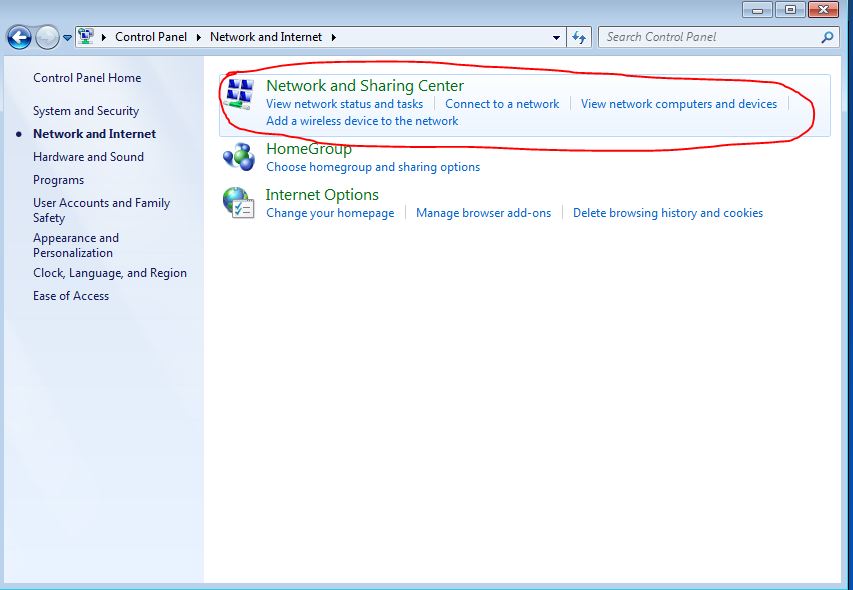Click the Back navigation arrow

pyautogui.click(x=19, y=38)
